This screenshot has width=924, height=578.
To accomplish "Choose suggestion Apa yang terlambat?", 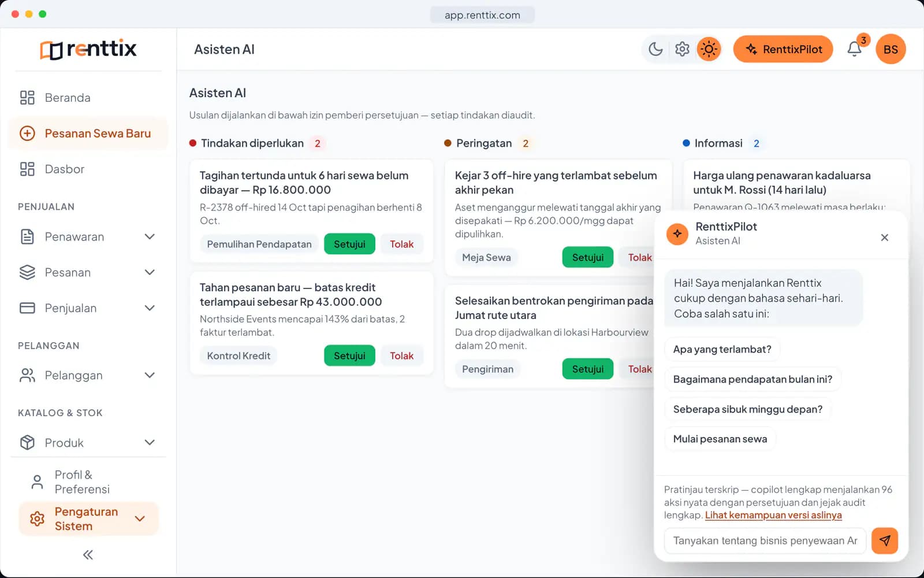I will click(x=722, y=349).
